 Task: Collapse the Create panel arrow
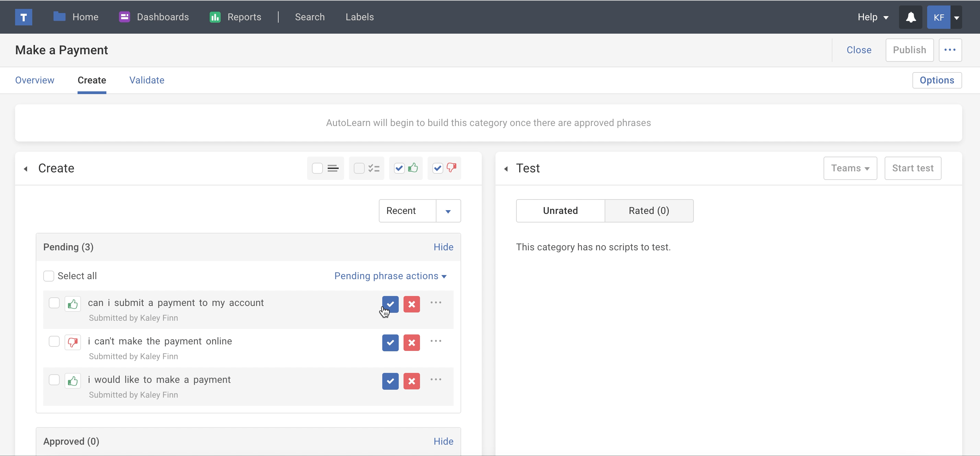(25, 169)
